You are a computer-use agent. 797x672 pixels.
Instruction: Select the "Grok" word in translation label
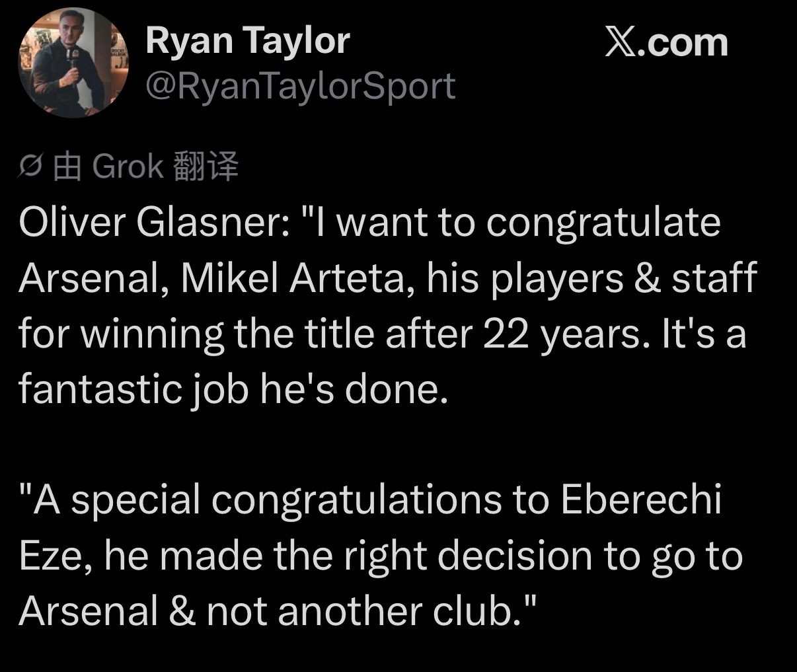128,167
